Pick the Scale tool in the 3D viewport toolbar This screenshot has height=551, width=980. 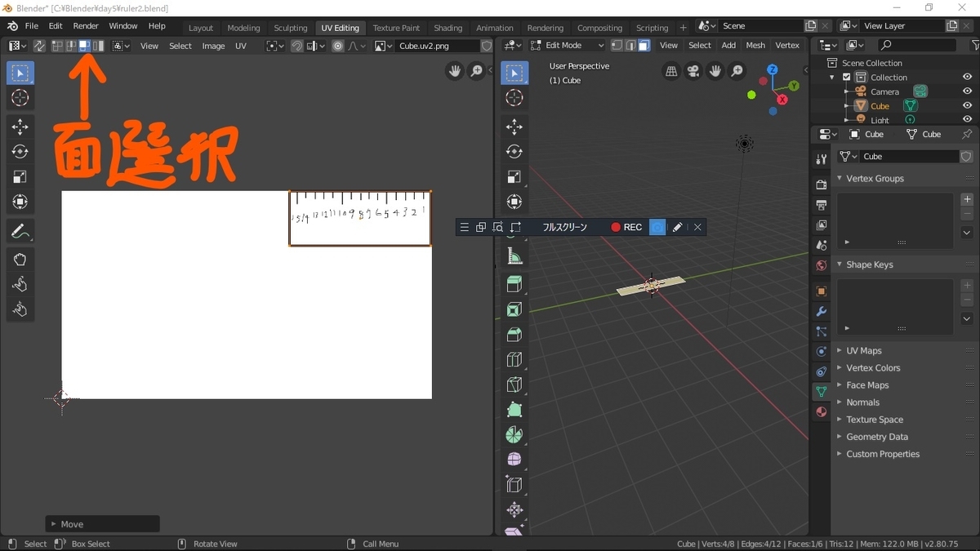pos(514,177)
